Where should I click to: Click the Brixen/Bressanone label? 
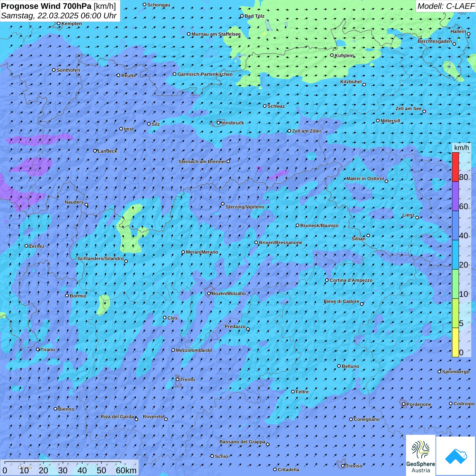pos(280,242)
